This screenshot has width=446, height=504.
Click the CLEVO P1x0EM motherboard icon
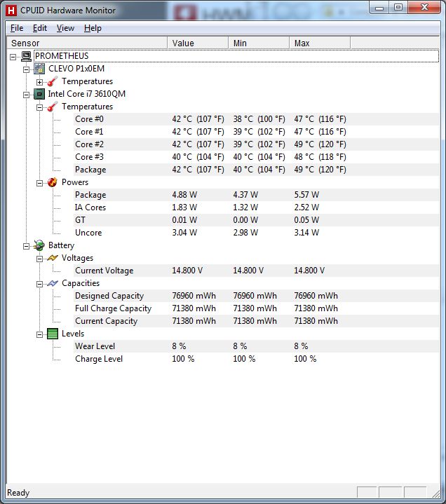coord(39,69)
